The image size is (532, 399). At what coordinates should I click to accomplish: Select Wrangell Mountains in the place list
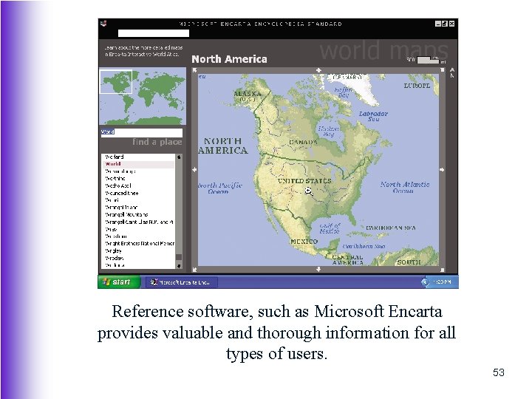pos(138,215)
